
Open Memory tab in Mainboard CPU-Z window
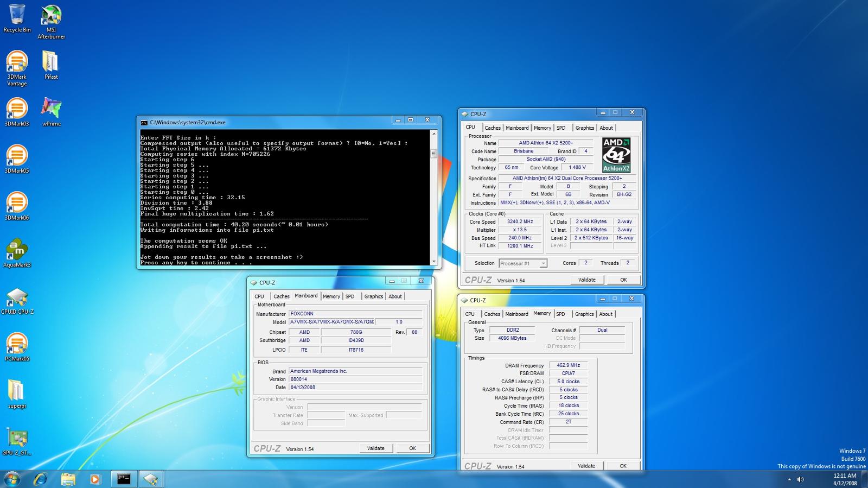331,296
